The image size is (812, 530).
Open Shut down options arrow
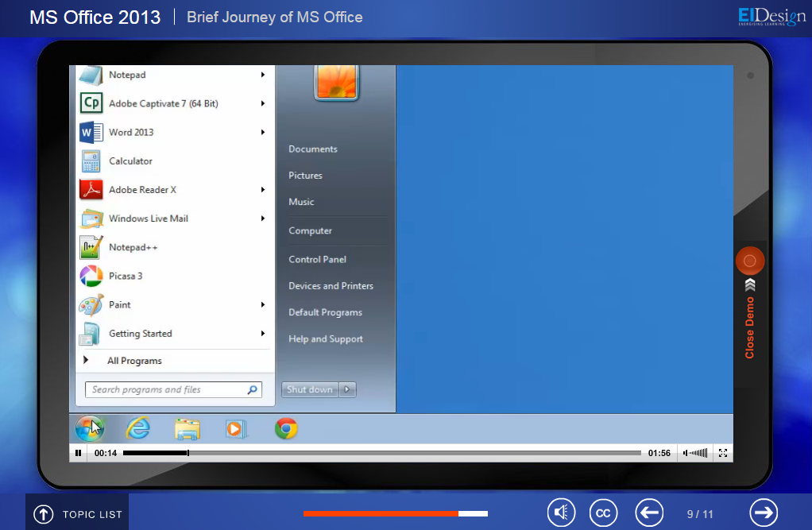pyautogui.click(x=347, y=389)
